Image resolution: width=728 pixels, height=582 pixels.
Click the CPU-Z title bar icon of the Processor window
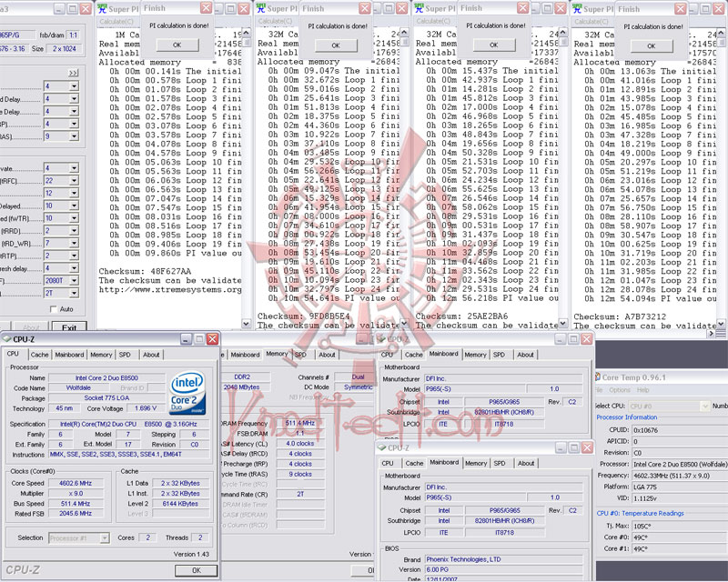pos(7,339)
